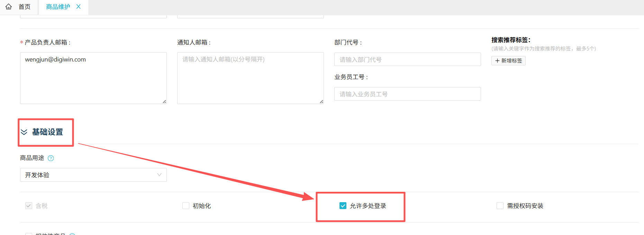Collapse section using 基础设置 chevron icon
This screenshot has height=235, width=644.
click(24, 132)
